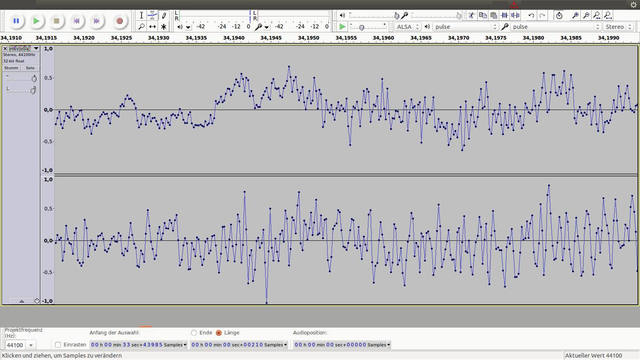Select the Multi-tool asterisk icon
Screen dimensions: 640x360
tap(164, 27)
